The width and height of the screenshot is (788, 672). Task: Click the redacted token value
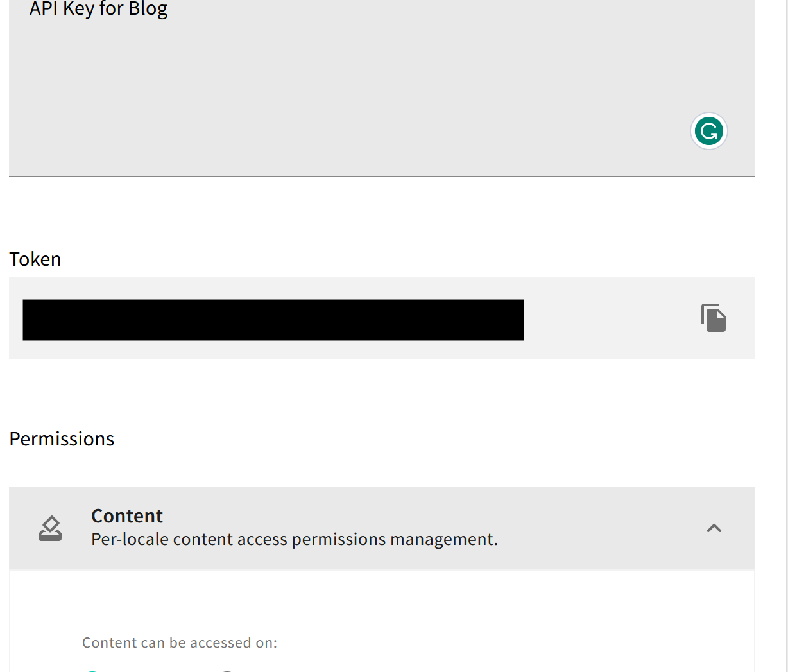[273, 320]
